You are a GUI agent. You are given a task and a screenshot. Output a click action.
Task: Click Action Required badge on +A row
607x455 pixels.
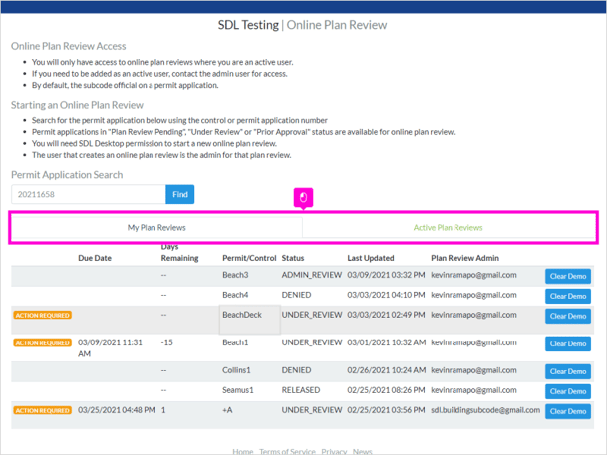coord(43,410)
